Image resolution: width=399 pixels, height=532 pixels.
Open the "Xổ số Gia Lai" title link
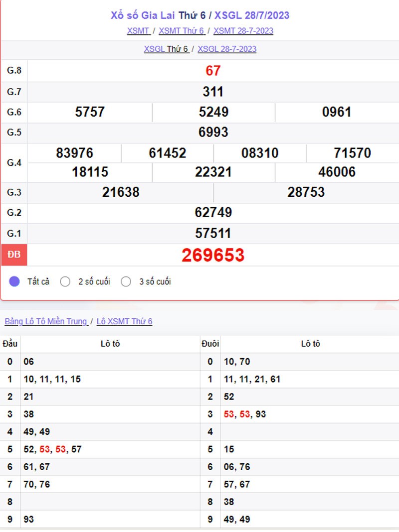click(143, 15)
